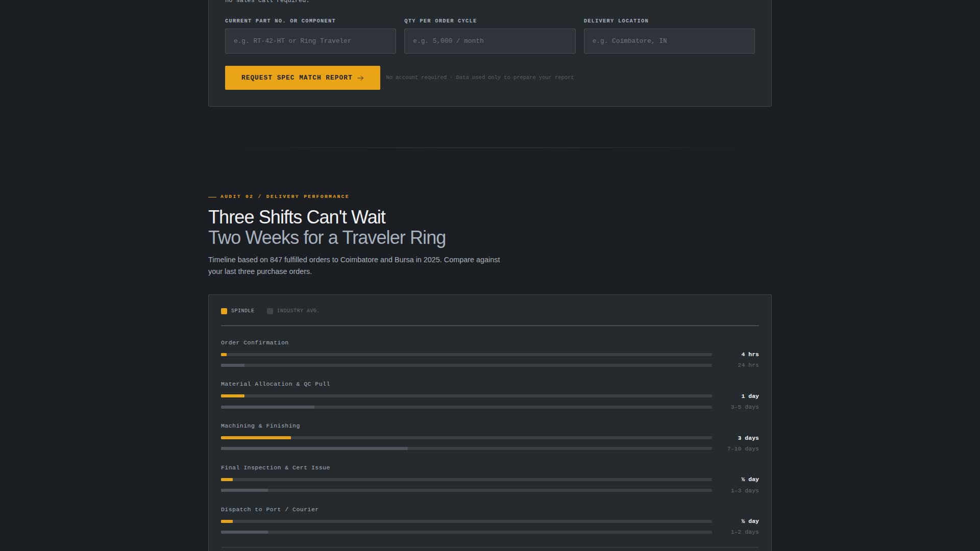Toggle the INDUSTRY AVG. series visibility

[x=293, y=311]
